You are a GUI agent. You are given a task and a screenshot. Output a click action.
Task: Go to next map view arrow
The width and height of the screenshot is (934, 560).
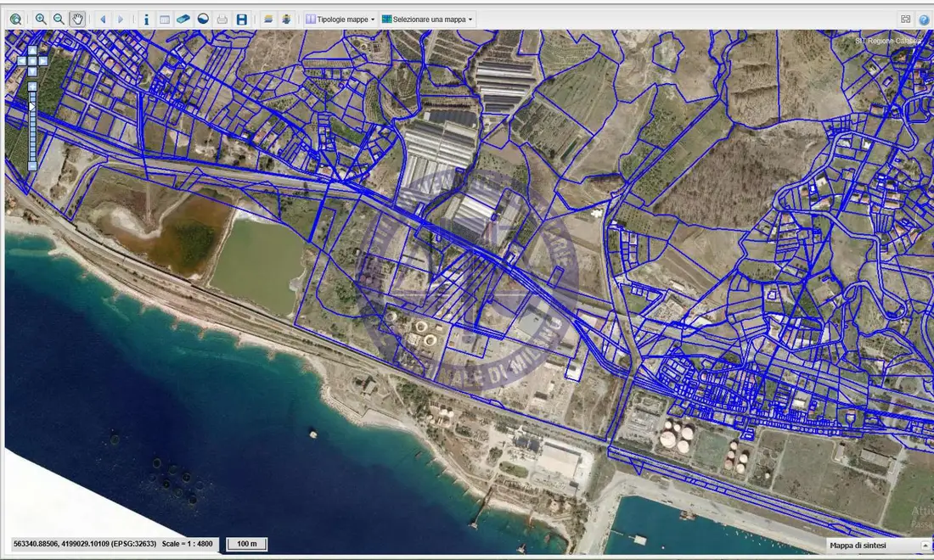point(121,19)
